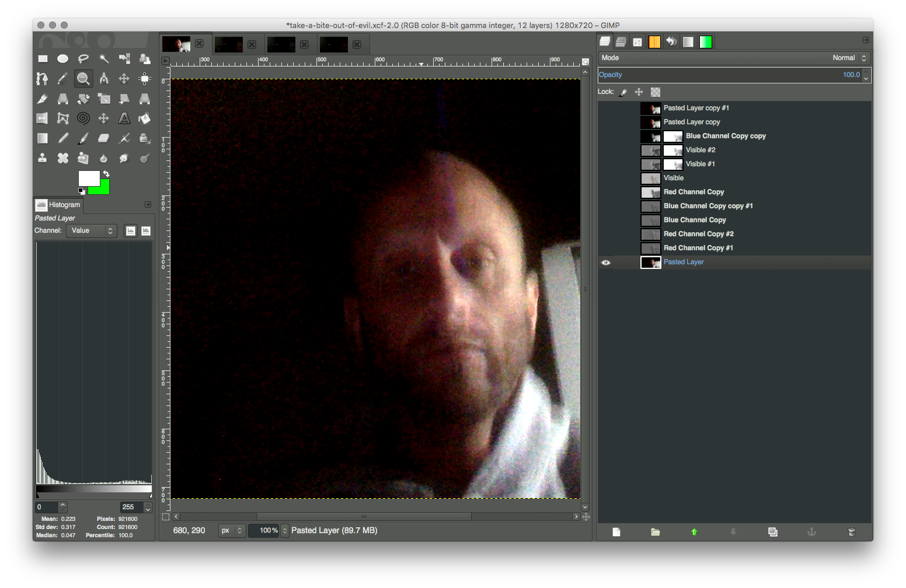Open the px unit dropdown
Screen dimensions: 906x588
tap(232, 531)
